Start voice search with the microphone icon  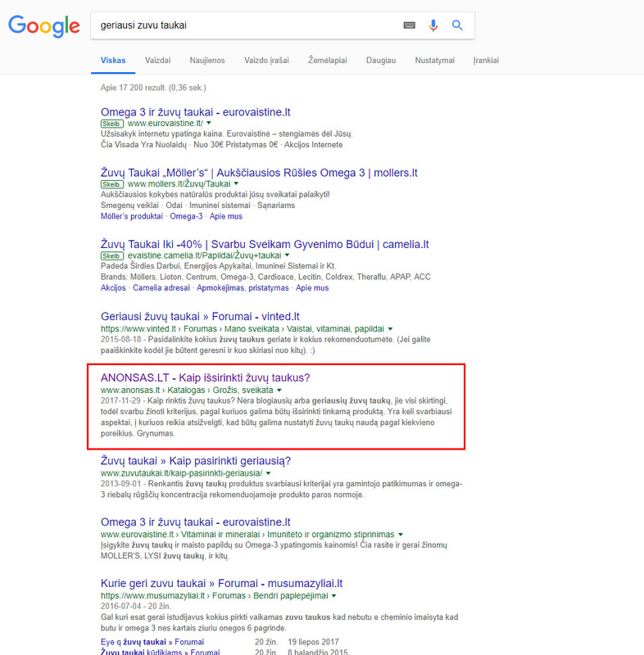[x=433, y=25]
